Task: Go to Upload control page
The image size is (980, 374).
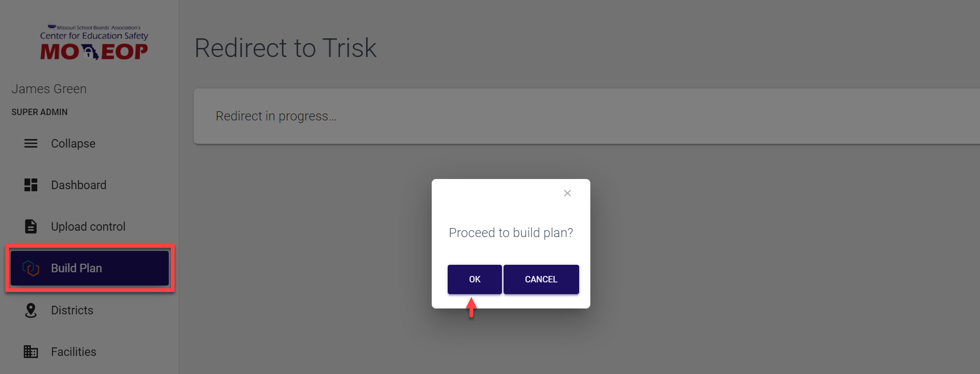Action: pos(88,226)
